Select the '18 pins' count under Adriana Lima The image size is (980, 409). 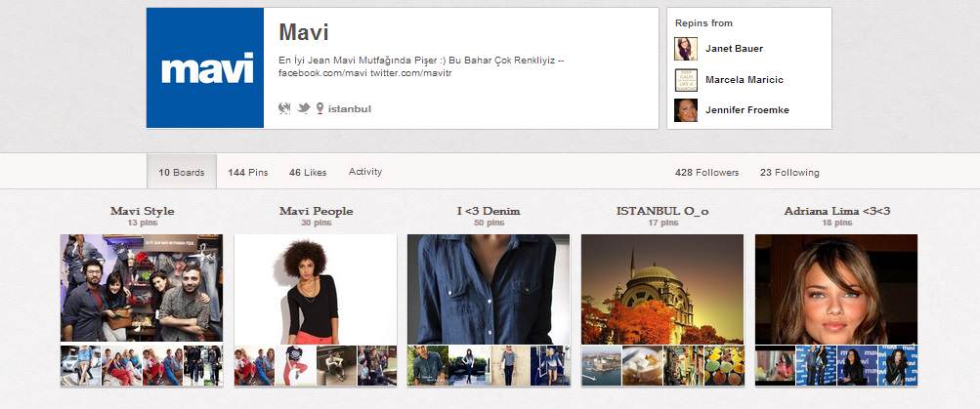837,223
